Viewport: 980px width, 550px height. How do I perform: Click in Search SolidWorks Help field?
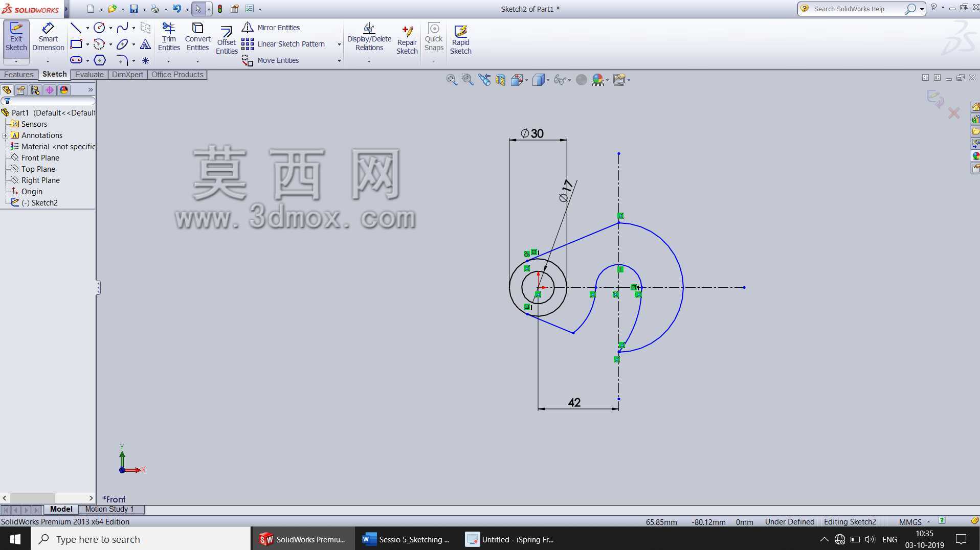(858, 9)
